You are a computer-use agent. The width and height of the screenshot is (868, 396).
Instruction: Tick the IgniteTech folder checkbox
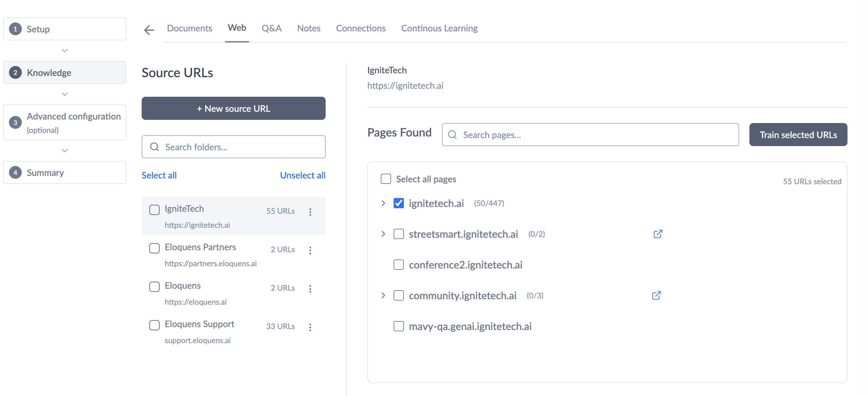click(x=154, y=210)
